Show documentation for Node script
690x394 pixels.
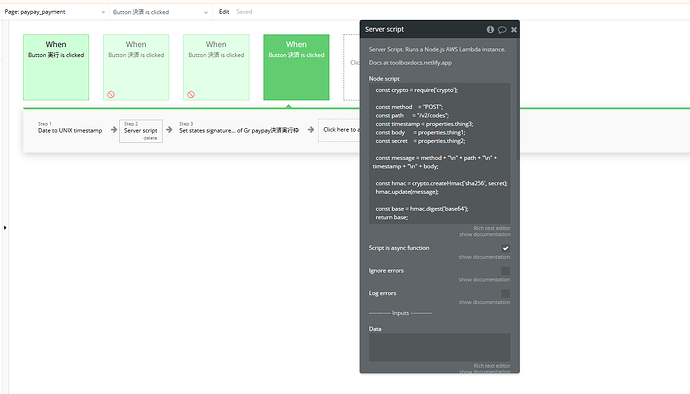484,234
